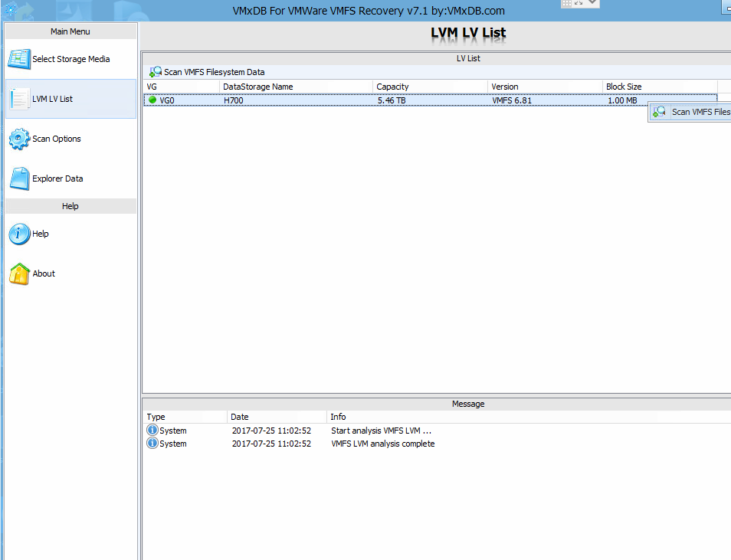
Task: Click the Help section header in sidebar
Action: pyautogui.click(x=70, y=206)
